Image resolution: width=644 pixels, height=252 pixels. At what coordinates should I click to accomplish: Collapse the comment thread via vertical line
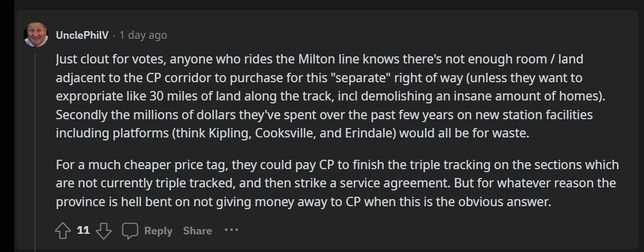click(x=35, y=147)
